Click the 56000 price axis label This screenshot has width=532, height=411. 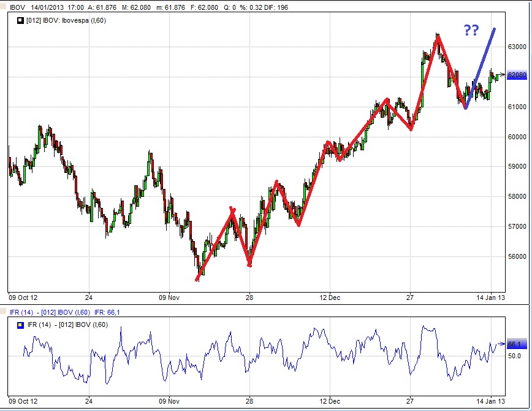point(517,257)
